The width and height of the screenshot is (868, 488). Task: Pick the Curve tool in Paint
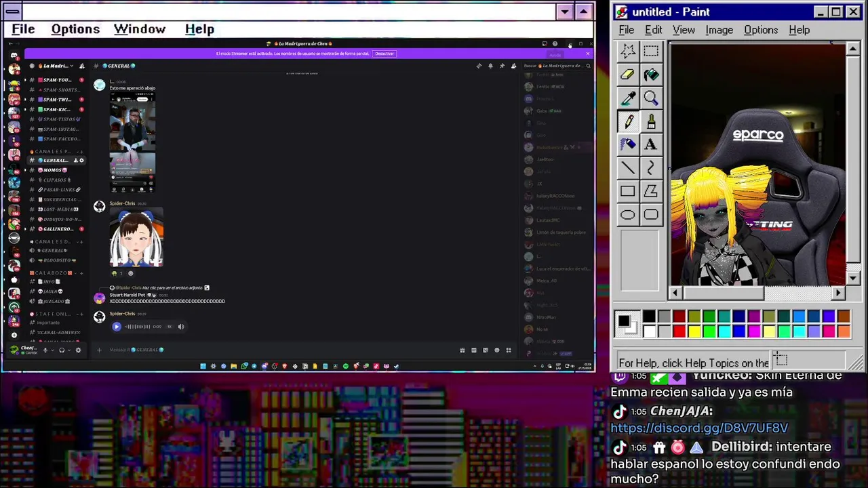tap(651, 168)
